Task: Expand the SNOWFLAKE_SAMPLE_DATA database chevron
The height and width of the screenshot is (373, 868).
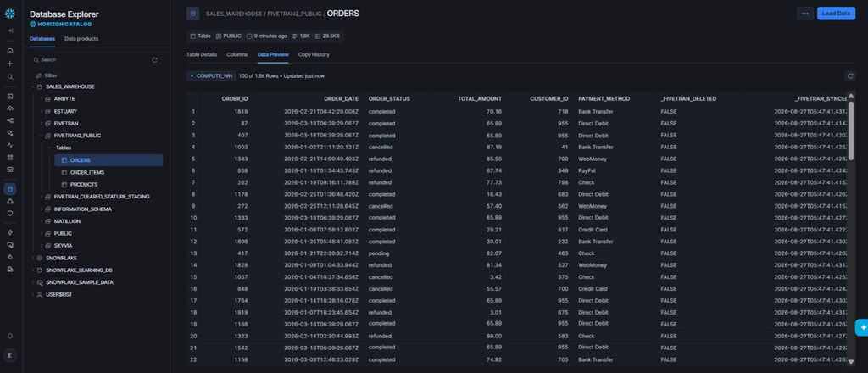Action: 33,282
